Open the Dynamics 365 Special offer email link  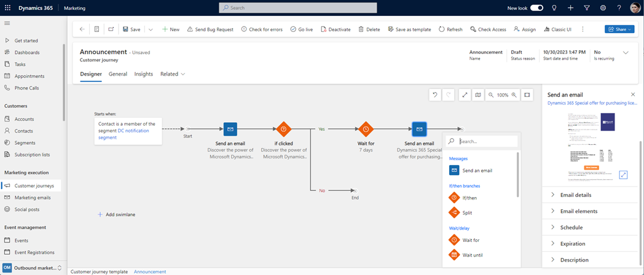point(592,104)
